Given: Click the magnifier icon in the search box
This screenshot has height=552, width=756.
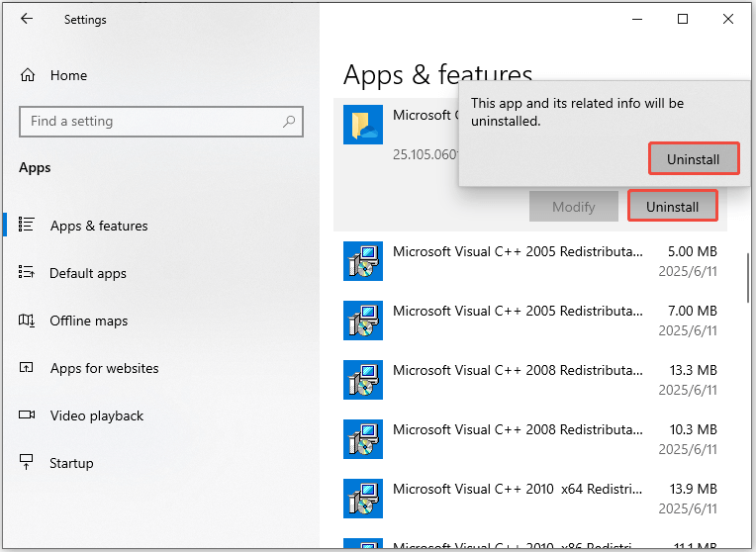Looking at the screenshot, I should click(289, 122).
